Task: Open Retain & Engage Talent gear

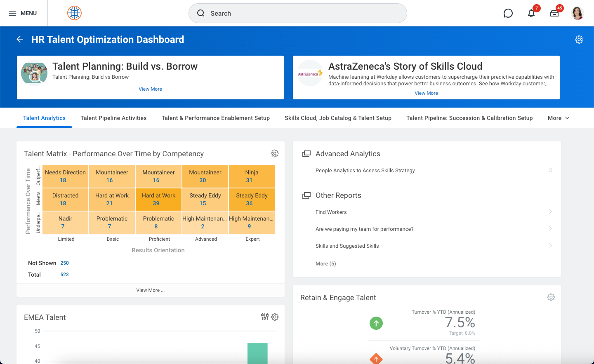Action: click(x=551, y=297)
